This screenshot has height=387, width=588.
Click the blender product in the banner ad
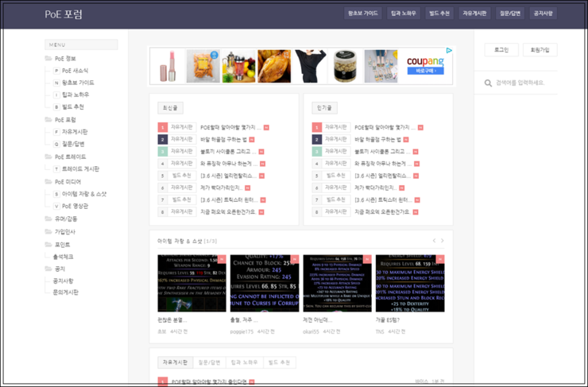239,67
